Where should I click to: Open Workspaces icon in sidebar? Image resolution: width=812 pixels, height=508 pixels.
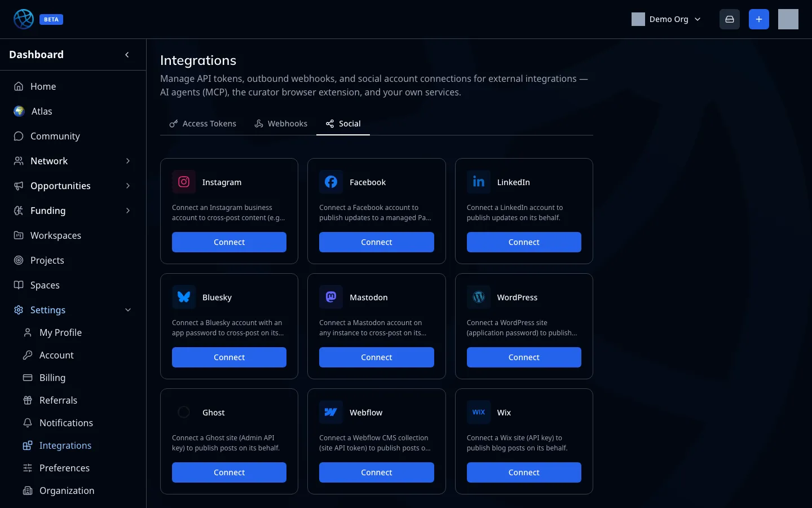19,235
